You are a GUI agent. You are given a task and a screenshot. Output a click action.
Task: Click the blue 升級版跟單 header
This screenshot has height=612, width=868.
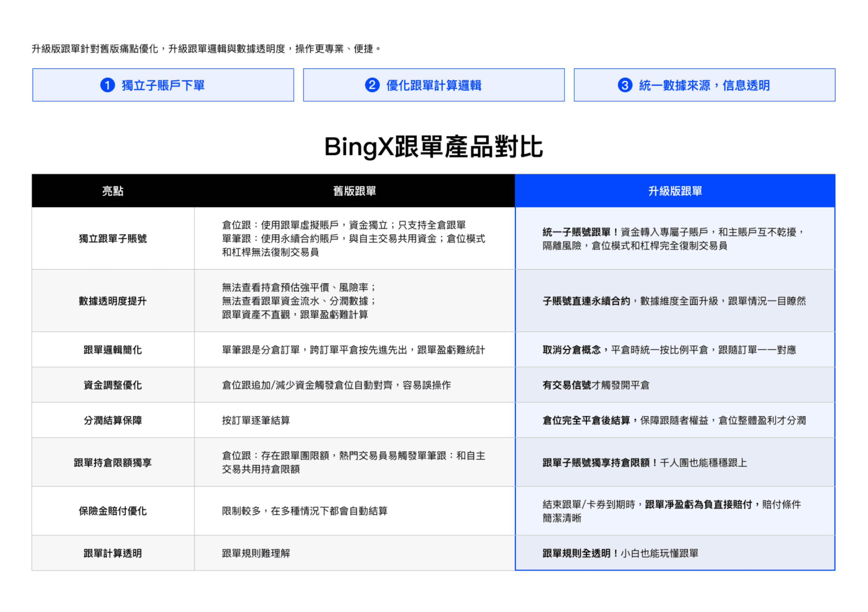(x=675, y=191)
